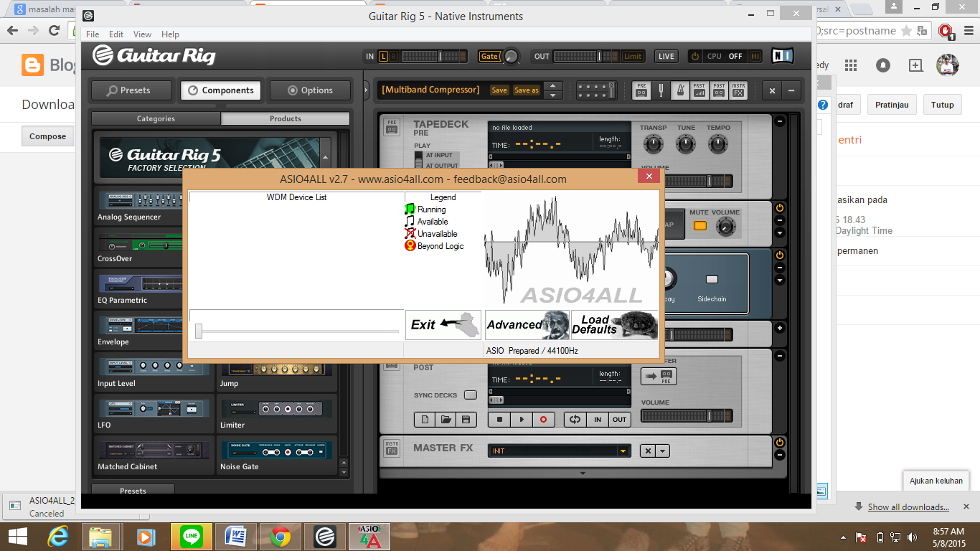
Task: Select the CrossOver component
Action: (x=137, y=248)
